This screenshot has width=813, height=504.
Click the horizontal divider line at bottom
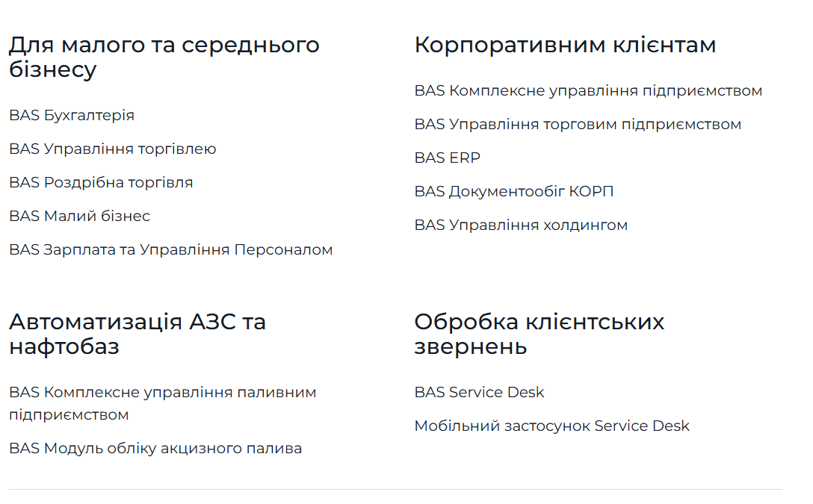pos(395,490)
